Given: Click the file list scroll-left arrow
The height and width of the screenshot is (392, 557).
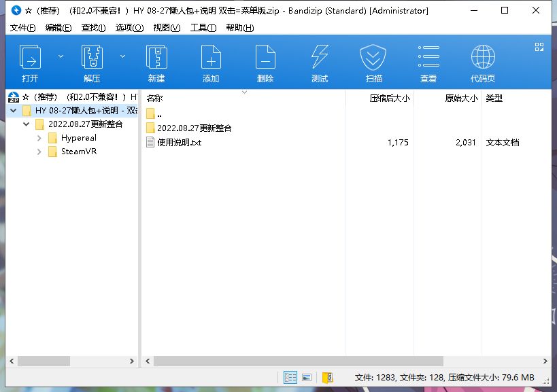Looking at the screenshot, I should pyautogui.click(x=148, y=361).
